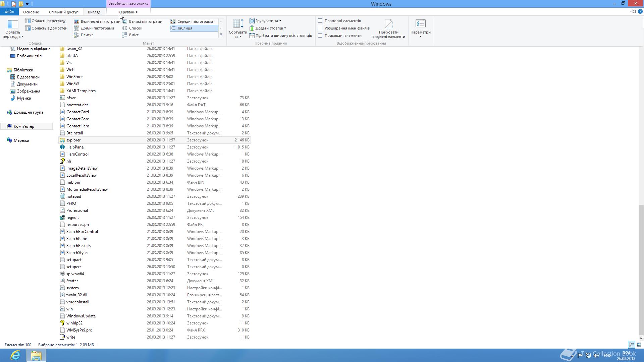
Task: Open Документи library
Action: click(x=27, y=84)
